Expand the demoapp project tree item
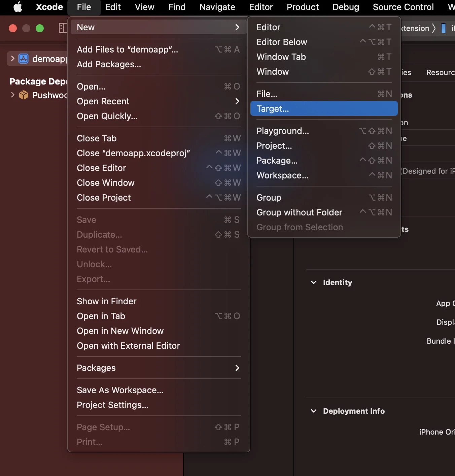Screen dimensions: 455x476 point(12,59)
